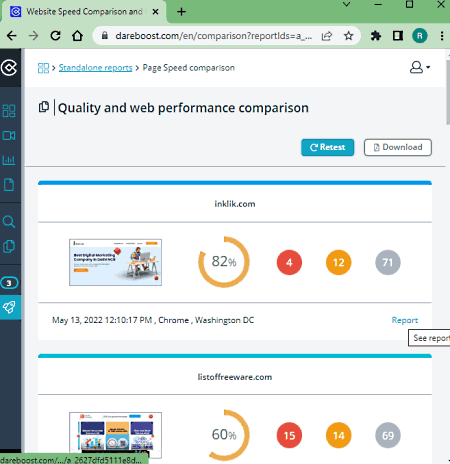
Task: Click the browser back arrow
Action: [x=12, y=36]
